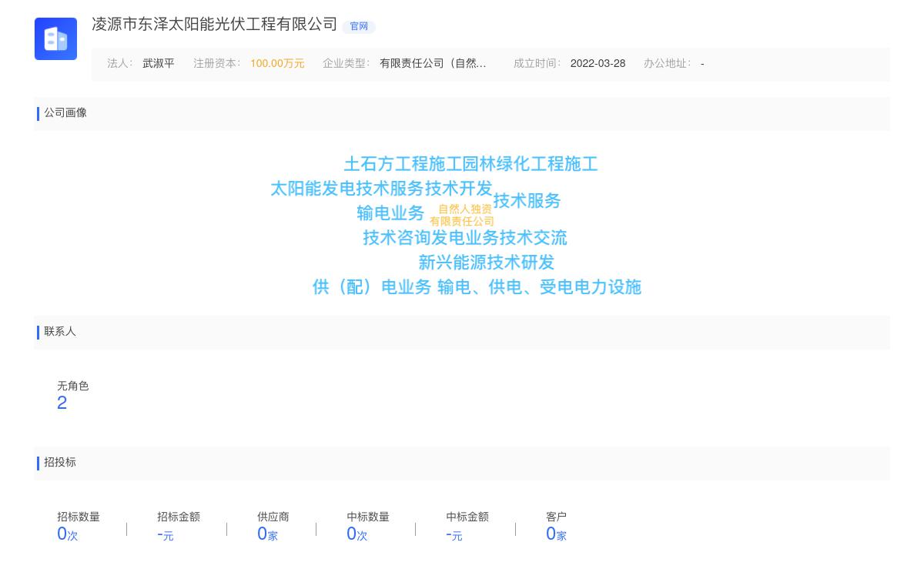Open the 官网 official website link
This screenshot has width=924, height=579.
tap(359, 26)
